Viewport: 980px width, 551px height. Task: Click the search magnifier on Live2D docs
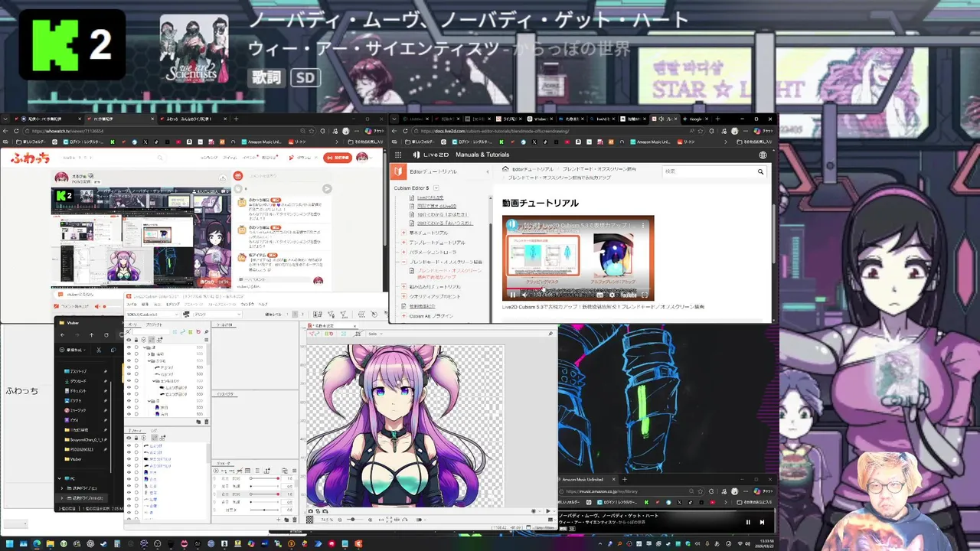pos(760,171)
